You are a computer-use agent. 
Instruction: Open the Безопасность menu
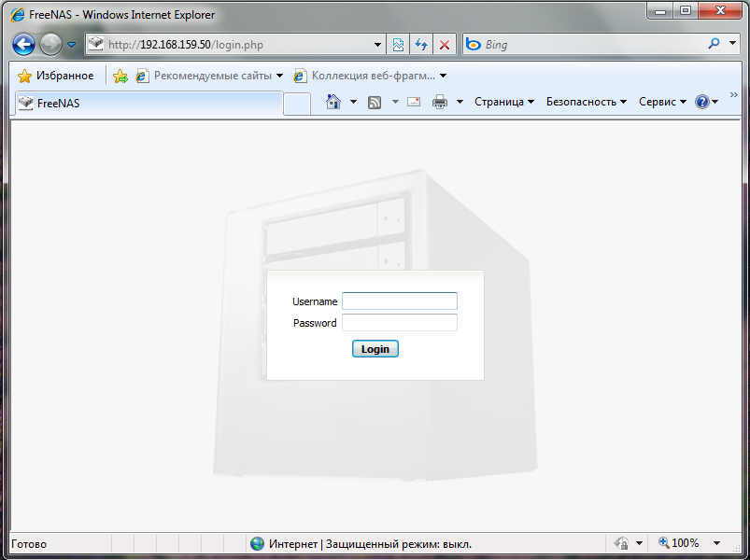(x=587, y=102)
